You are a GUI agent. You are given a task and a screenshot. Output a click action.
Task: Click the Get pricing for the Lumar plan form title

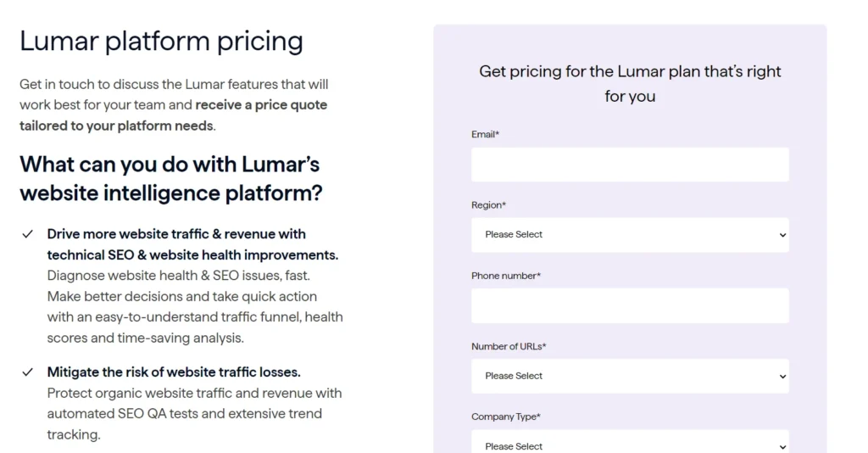(630, 84)
